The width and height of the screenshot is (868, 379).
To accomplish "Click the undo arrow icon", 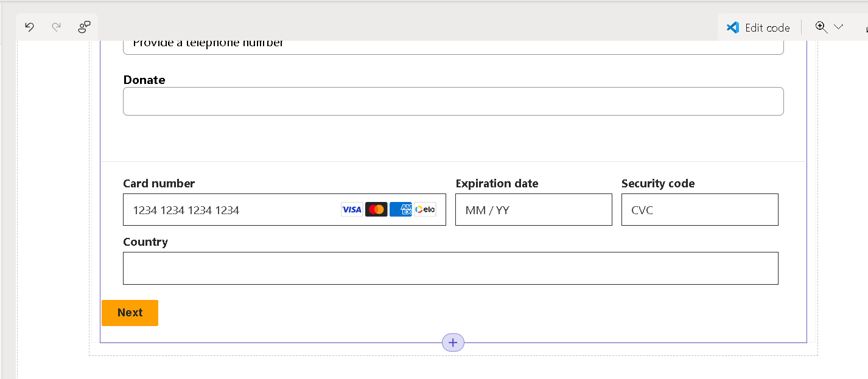I will click(29, 27).
